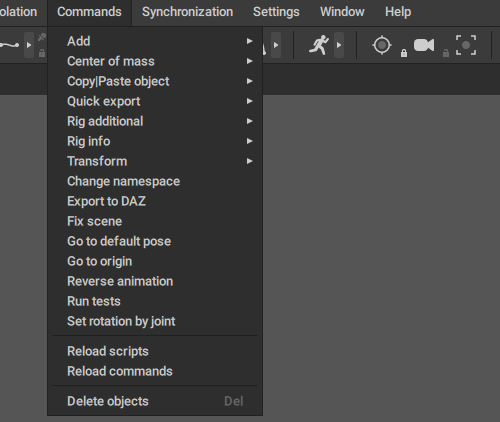Open the Settings menu

[x=276, y=12]
